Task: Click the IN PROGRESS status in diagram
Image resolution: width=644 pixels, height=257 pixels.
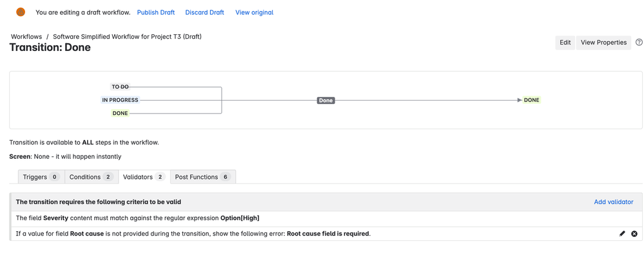Action: tap(121, 100)
